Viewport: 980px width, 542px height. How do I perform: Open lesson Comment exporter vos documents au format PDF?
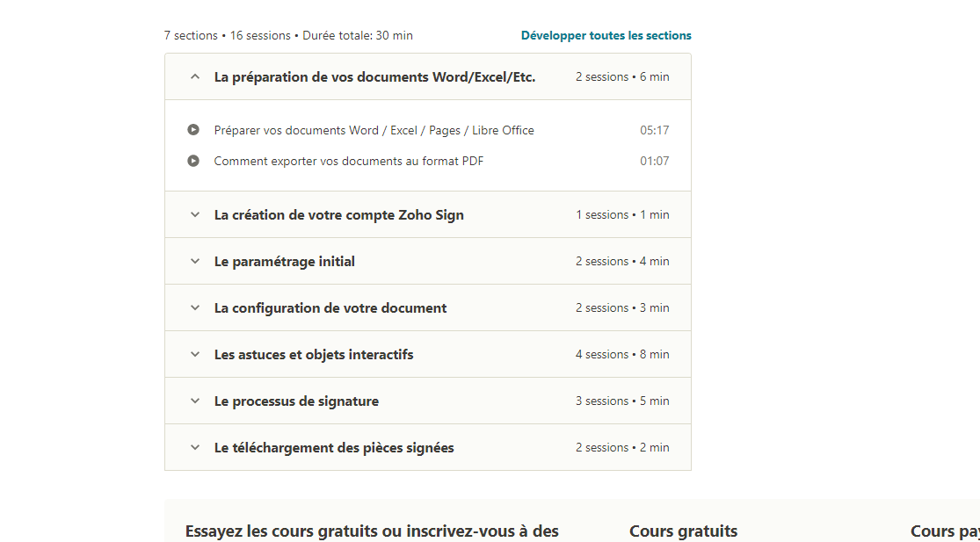[x=348, y=161]
